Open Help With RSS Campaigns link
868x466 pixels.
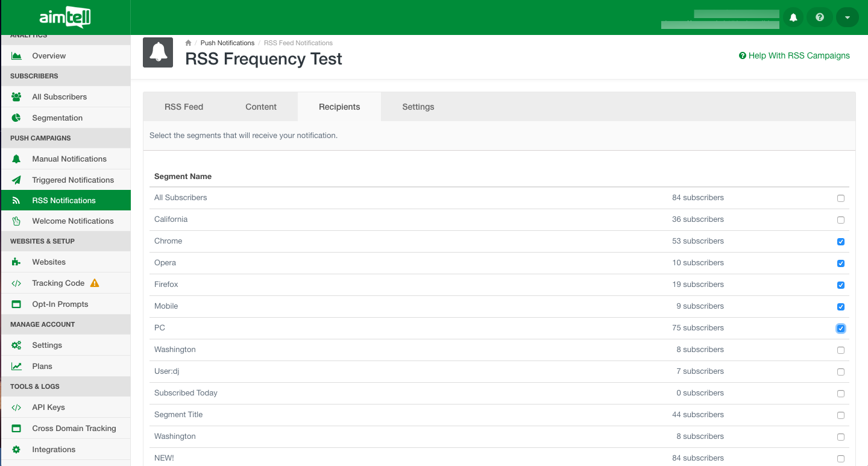click(794, 55)
